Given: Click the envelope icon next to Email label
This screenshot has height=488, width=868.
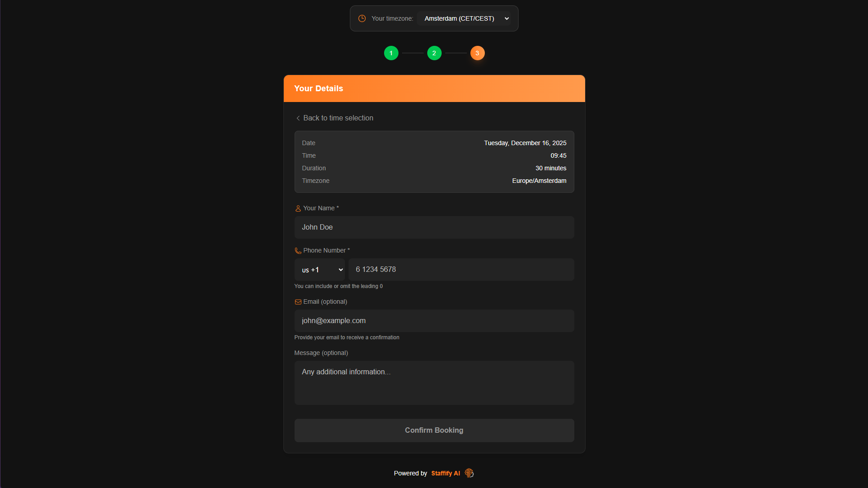Looking at the screenshot, I should click(x=298, y=302).
